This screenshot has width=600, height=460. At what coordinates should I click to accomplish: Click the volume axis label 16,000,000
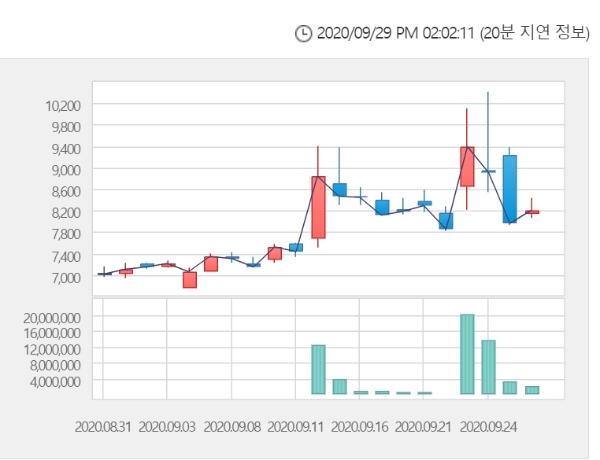pos(52,333)
